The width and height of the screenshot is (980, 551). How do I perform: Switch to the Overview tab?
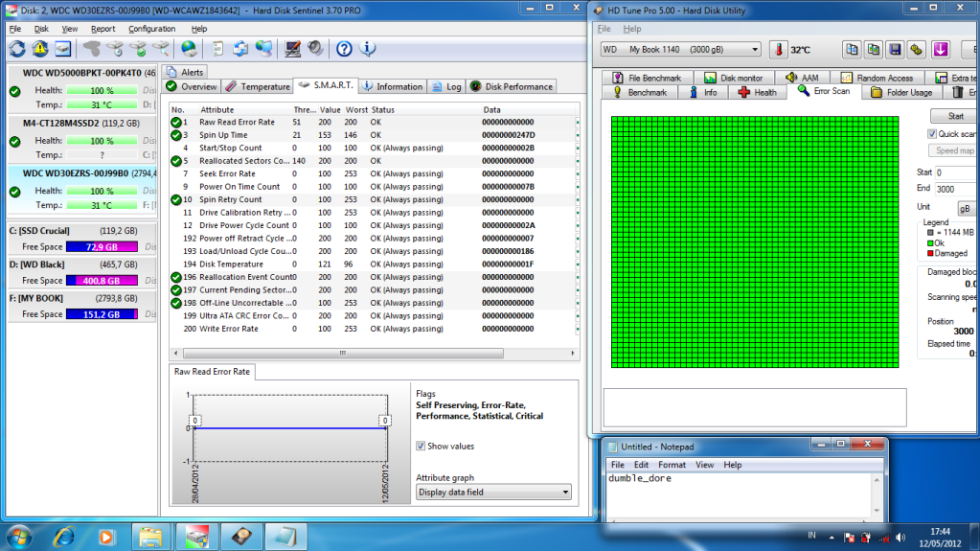pos(192,86)
